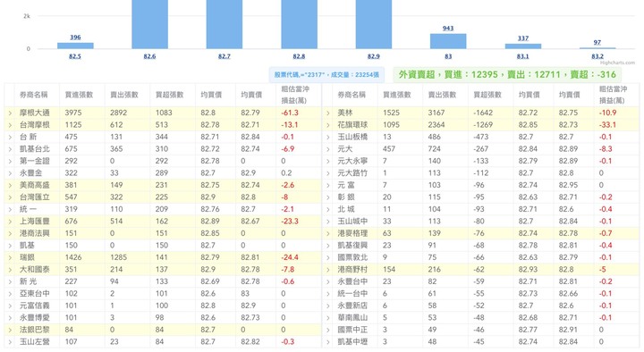Expand the 港商野村 row chevron
This screenshot has height=352, width=644.
(327, 270)
